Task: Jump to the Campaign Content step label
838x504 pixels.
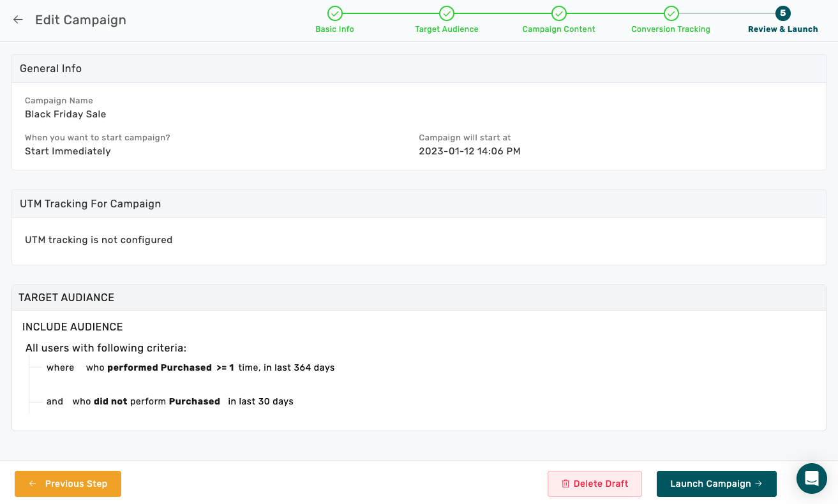Action: coord(558,29)
